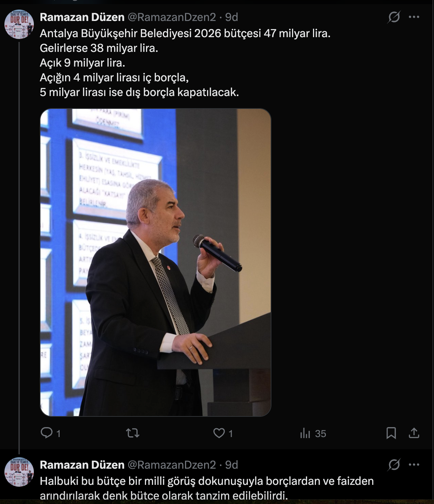This screenshot has width=434, height=504.
Task: Open the first tweet's 9d timestamp
Action: point(232,17)
